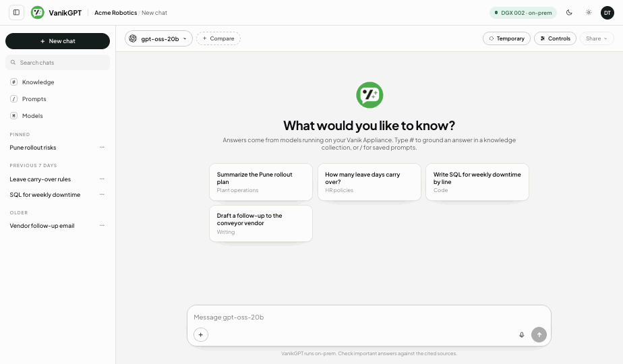Click the DGX 002 on-prem status badge

click(523, 13)
